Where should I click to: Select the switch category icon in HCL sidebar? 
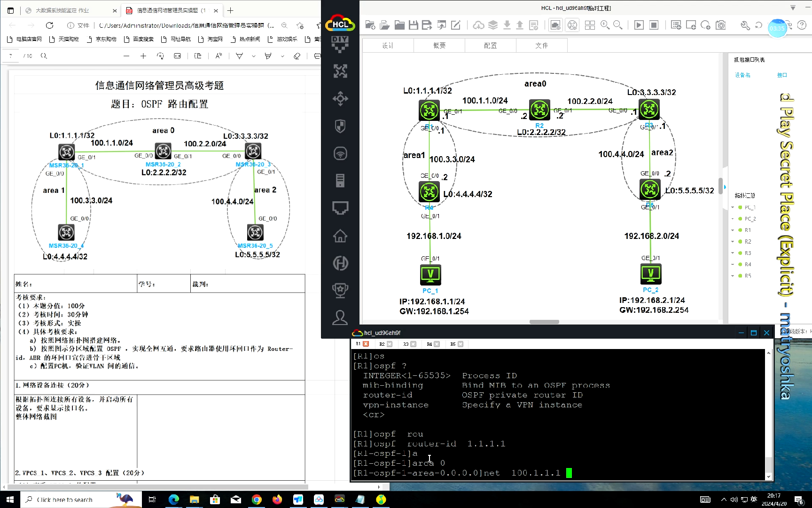[x=340, y=98]
